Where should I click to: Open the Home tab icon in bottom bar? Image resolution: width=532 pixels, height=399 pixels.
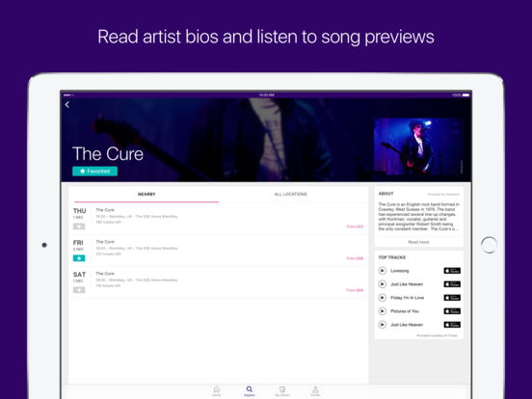pos(217,391)
